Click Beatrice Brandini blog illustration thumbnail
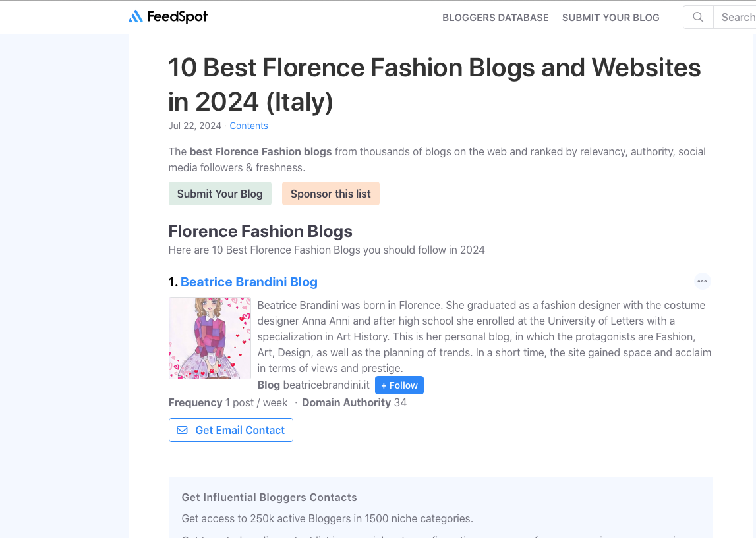This screenshot has width=756, height=538. pos(210,338)
